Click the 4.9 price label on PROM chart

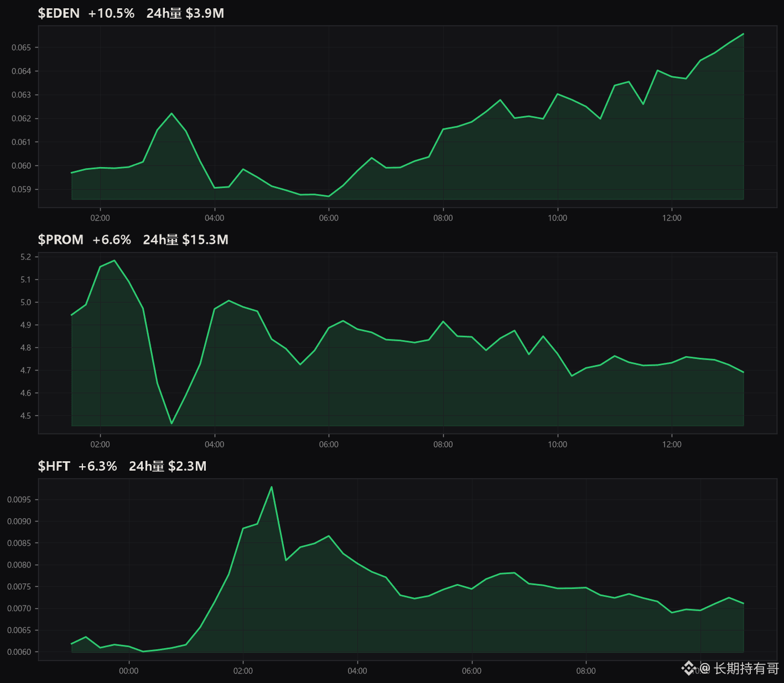[26, 325]
